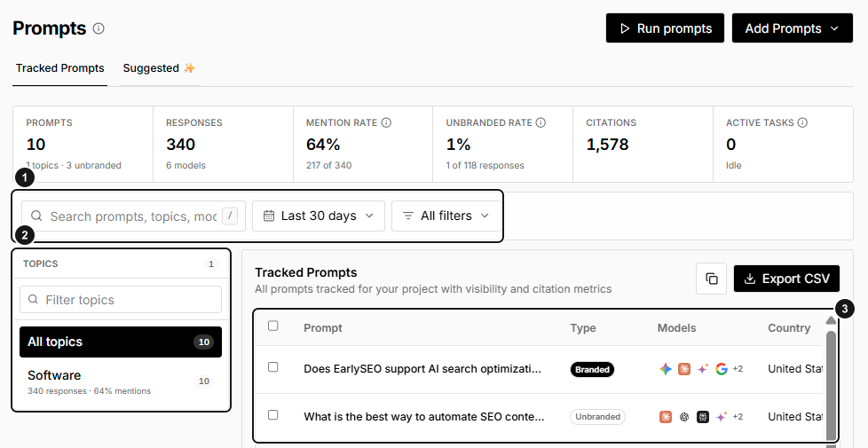Click the 10 count badge on All topics
868x448 pixels.
204,342
